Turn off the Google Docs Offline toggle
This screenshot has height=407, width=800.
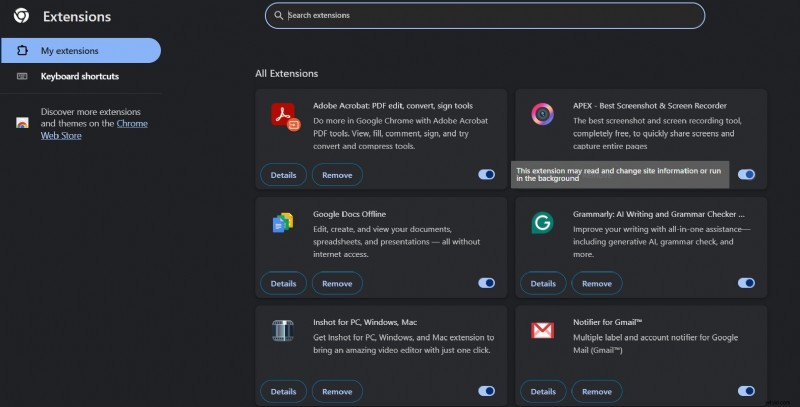487,283
